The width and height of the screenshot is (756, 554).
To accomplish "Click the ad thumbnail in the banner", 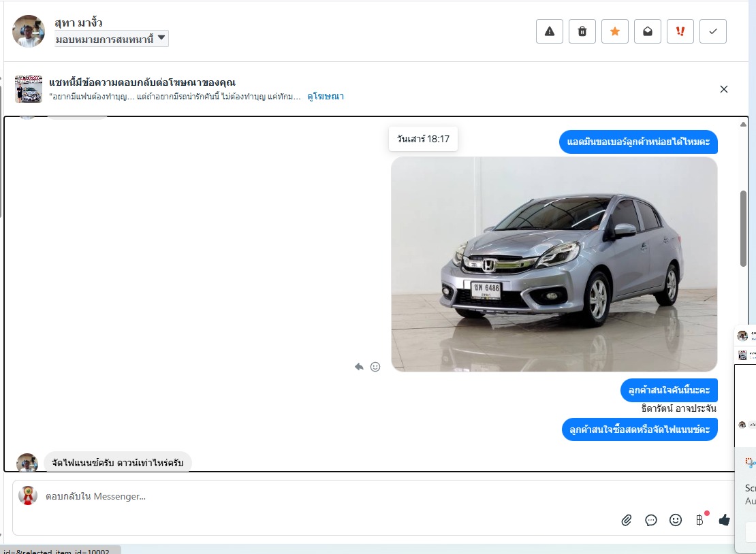I will 29,89.
